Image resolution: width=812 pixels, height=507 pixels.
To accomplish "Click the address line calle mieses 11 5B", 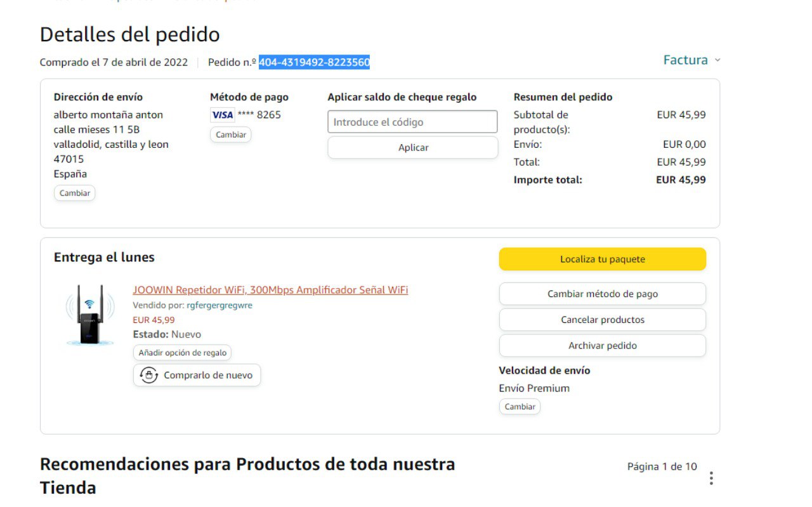I will 96,129.
